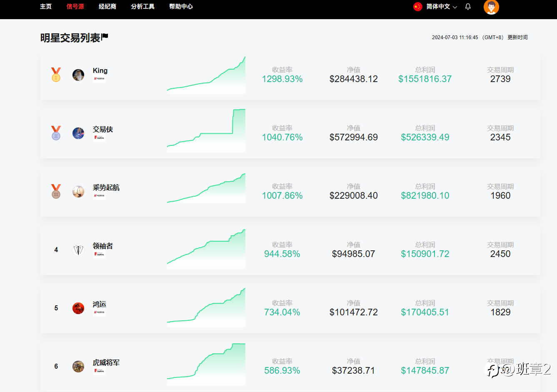Click the silver medal for 交易侠
Viewport: 557px width, 392px height.
[56, 133]
